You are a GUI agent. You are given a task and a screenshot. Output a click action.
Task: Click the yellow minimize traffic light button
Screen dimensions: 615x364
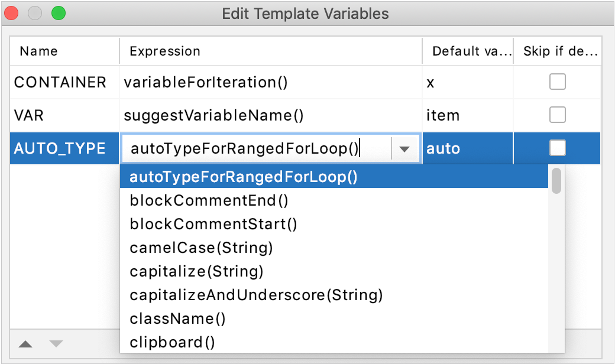coord(34,13)
